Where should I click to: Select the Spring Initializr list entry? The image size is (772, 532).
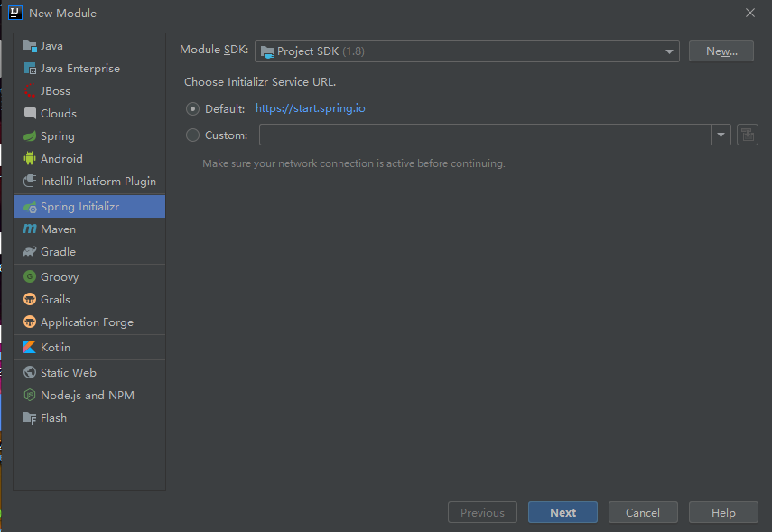pyautogui.click(x=89, y=207)
